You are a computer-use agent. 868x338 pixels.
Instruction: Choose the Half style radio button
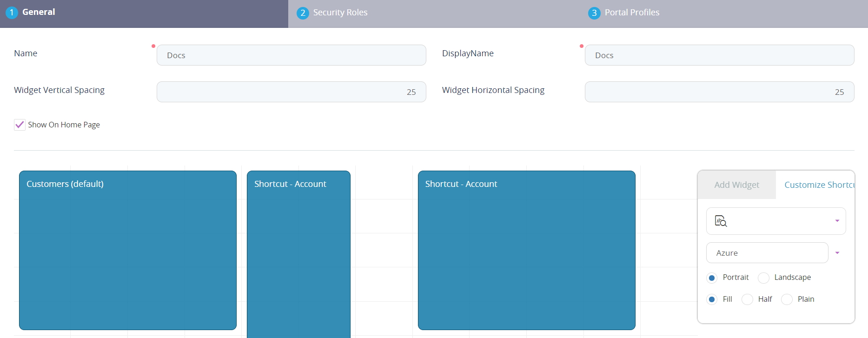click(x=747, y=299)
